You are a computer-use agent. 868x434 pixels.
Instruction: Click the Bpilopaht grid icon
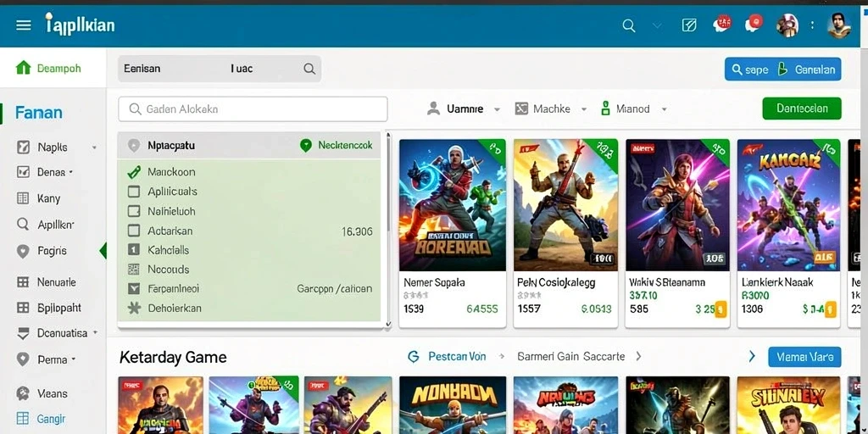tap(23, 308)
